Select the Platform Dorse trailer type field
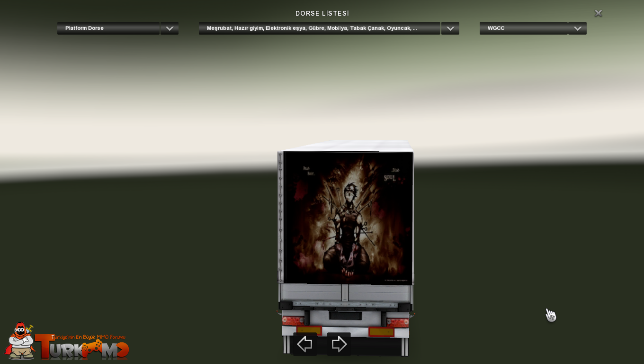 [108, 28]
